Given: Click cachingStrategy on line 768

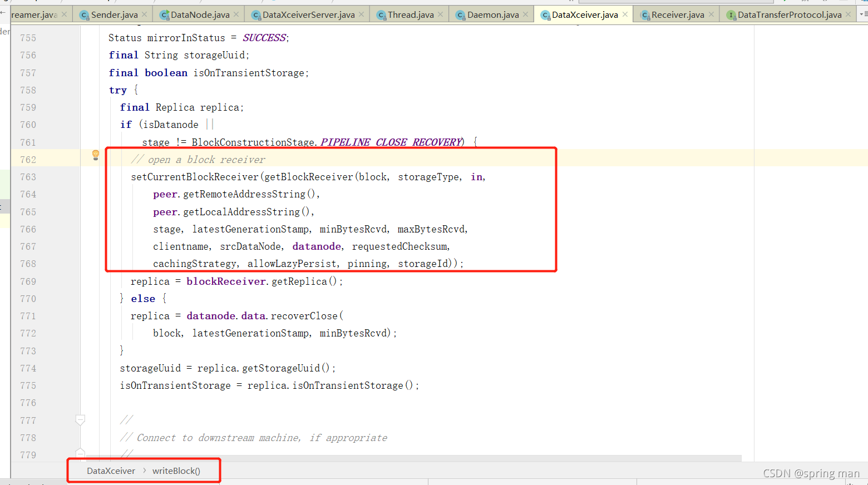Looking at the screenshot, I should click(195, 264).
